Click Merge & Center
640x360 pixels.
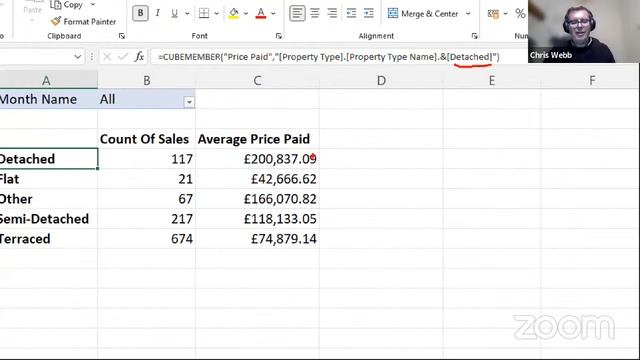[423, 13]
